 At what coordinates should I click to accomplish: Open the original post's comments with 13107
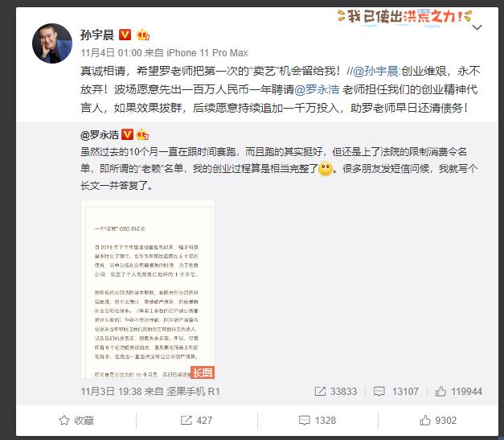tap(396, 392)
